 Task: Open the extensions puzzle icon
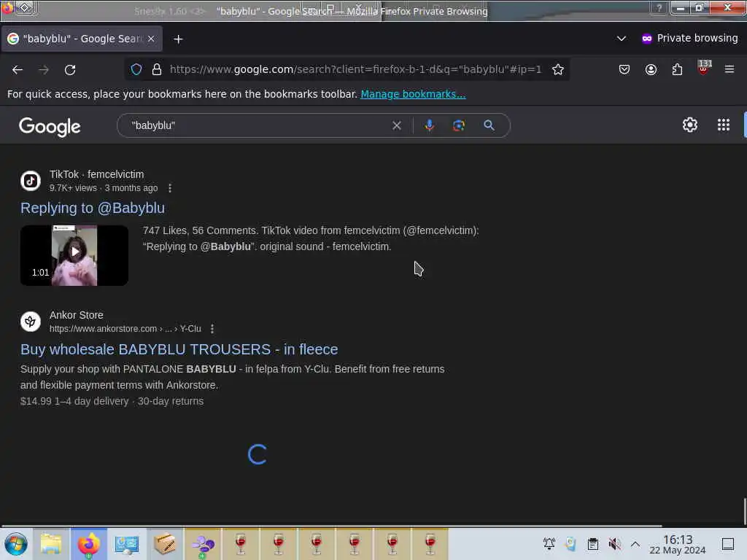(677, 69)
